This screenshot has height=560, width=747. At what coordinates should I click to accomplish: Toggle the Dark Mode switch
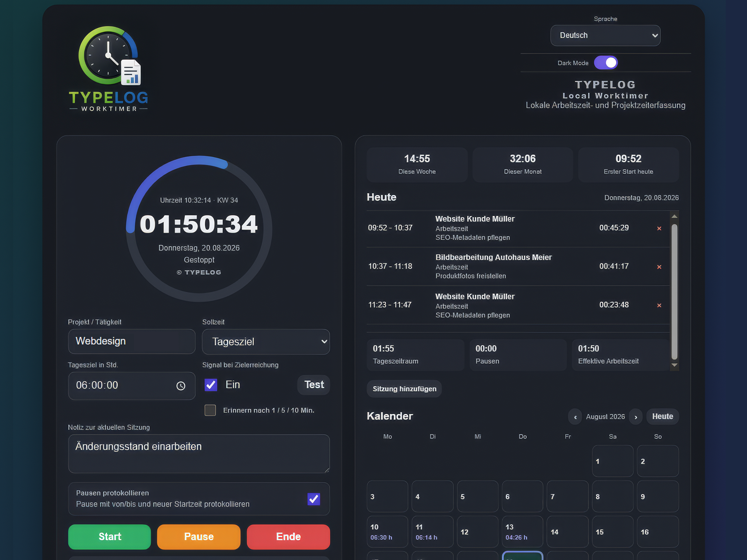(x=606, y=63)
